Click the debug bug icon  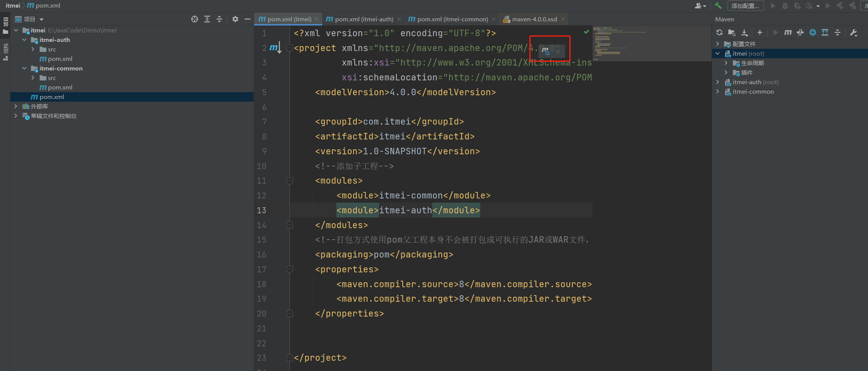[785, 6]
